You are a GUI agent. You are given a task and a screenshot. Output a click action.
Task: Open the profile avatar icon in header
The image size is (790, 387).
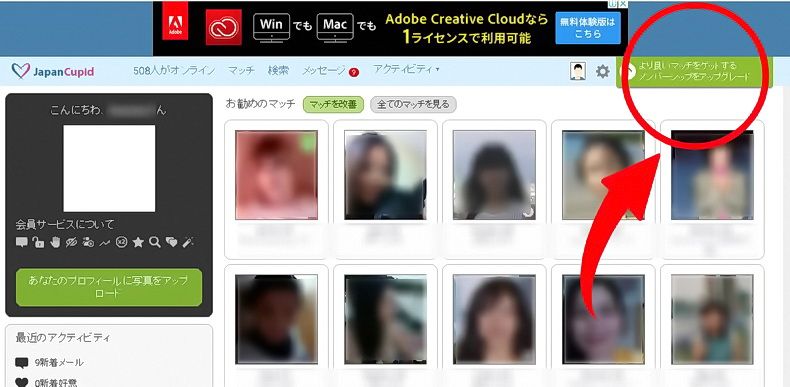578,72
